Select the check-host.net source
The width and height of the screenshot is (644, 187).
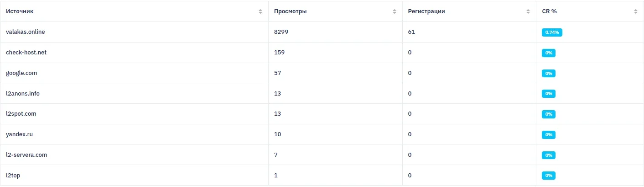pyautogui.click(x=26, y=53)
